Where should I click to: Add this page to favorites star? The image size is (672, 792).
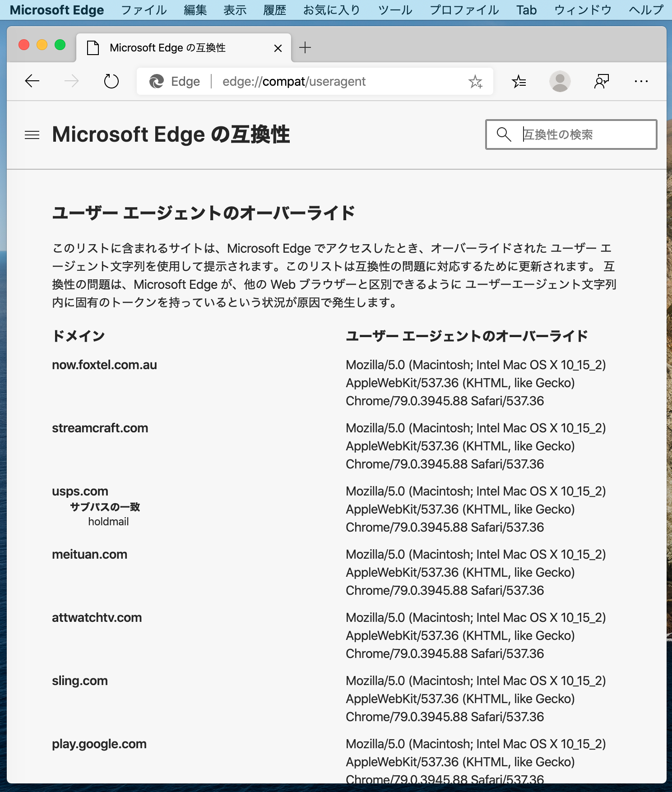[x=475, y=82]
